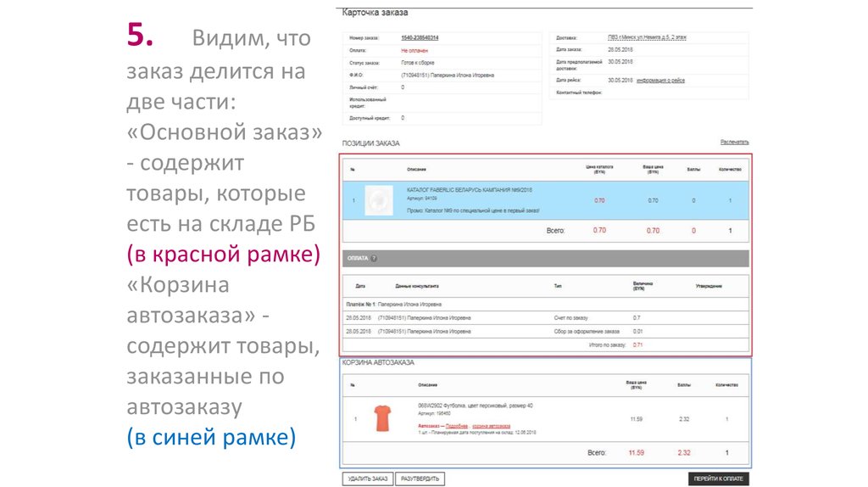Click the УДАЛИТЬ ЗАКАЗ button

(x=368, y=479)
